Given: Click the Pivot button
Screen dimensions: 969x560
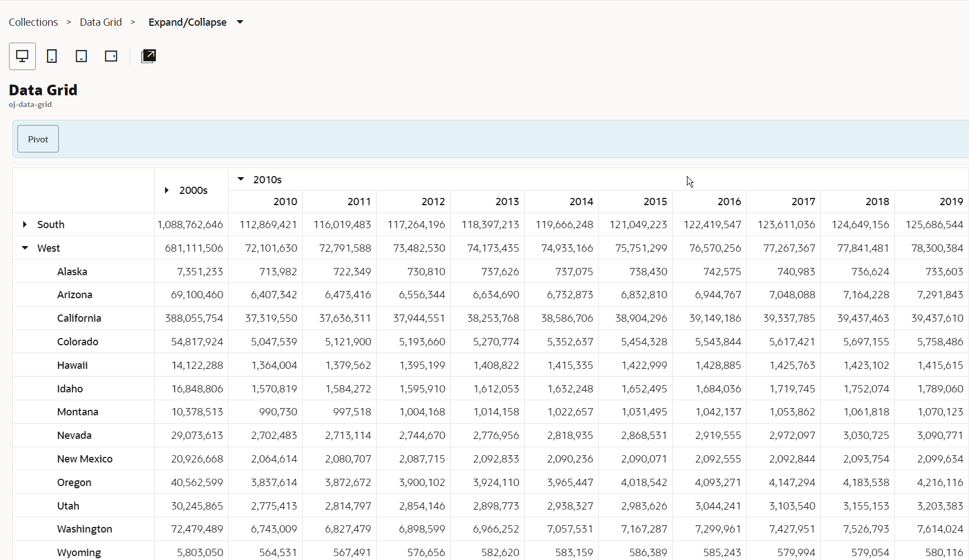Looking at the screenshot, I should click(x=38, y=139).
